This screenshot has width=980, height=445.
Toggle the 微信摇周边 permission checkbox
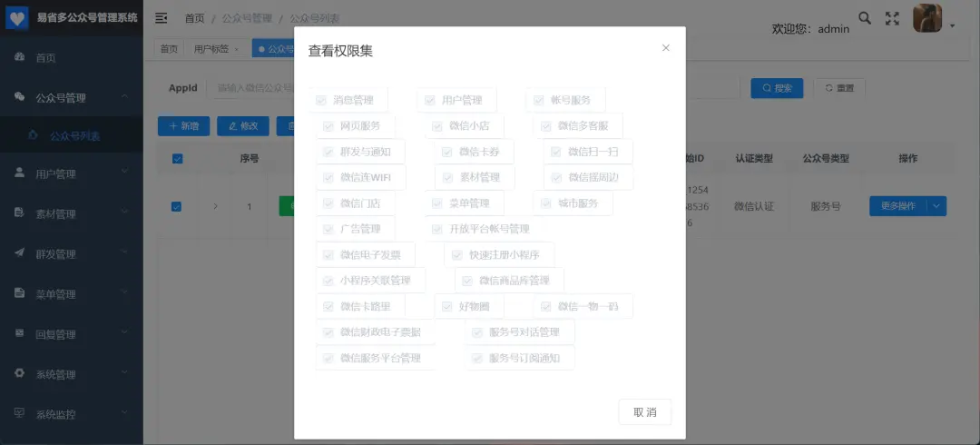tap(556, 178)
